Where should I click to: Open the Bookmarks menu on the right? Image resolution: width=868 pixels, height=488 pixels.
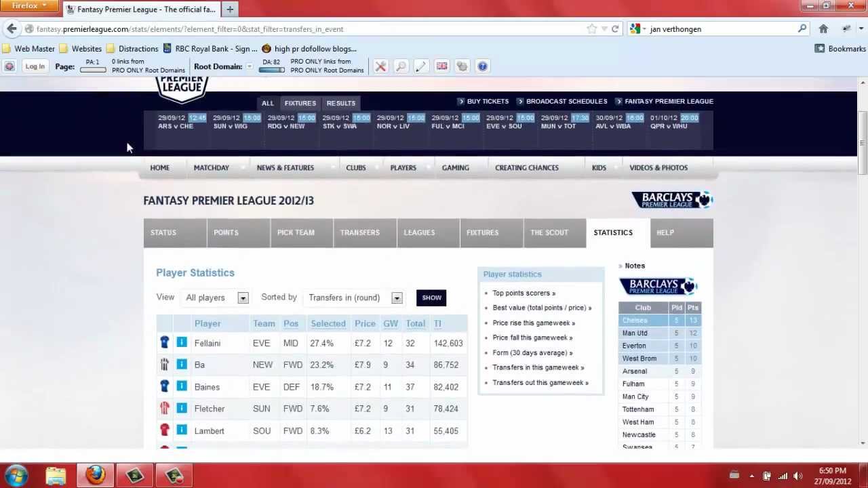pos(840,49)
